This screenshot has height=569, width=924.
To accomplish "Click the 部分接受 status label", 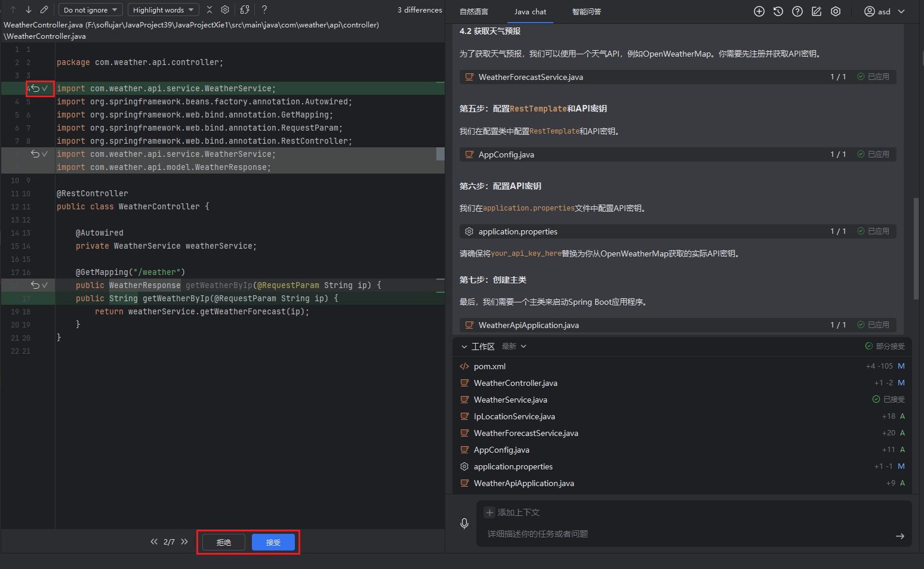I will 885,347.
